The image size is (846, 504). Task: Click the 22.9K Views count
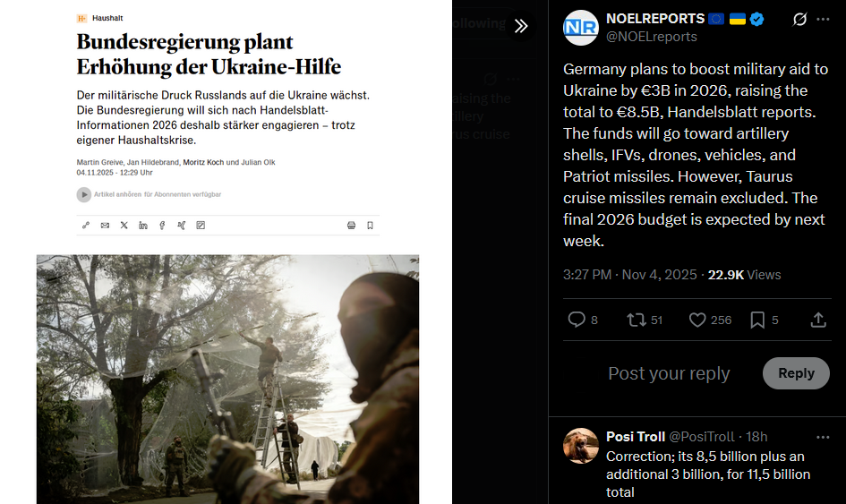tap(744, 275)
